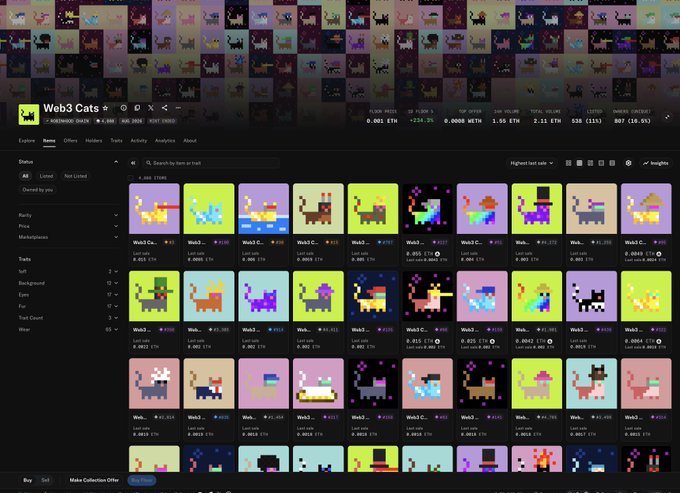This screenshot has width=680, height=493.
Task: Go to the Explore tab
Action: [26, 140]
